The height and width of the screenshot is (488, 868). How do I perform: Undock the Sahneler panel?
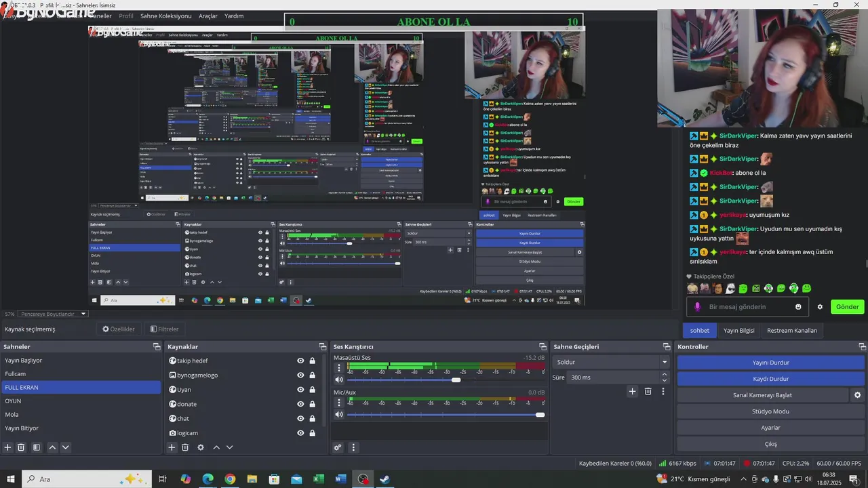click(157, 346)
